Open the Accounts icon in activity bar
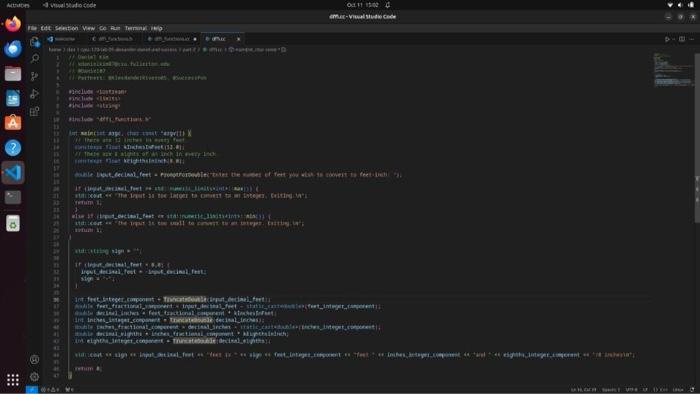 click(x=34, y=359)
